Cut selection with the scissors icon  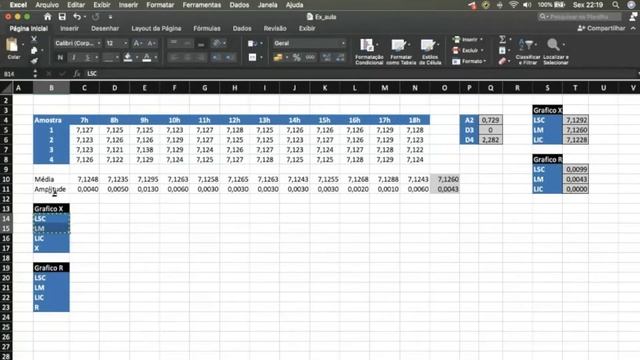(34, 39)
